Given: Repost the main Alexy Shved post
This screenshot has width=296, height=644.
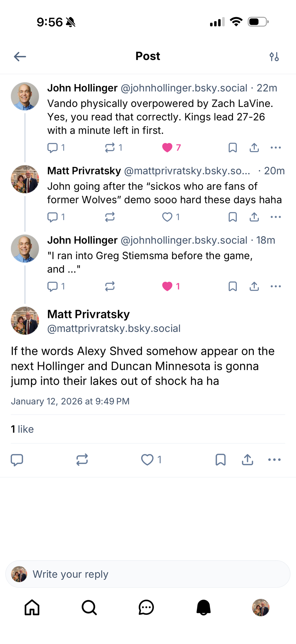Looking at the screenshot, I should coord(82,460).
